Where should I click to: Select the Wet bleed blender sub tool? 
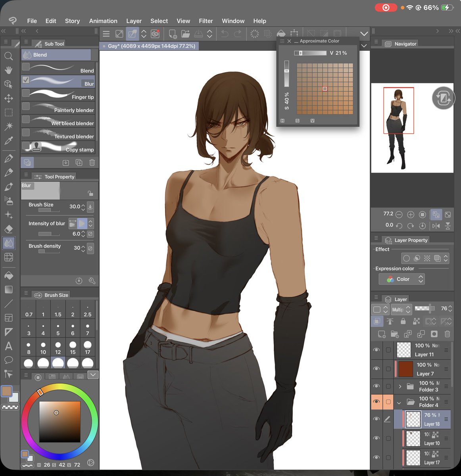(58, 121)
